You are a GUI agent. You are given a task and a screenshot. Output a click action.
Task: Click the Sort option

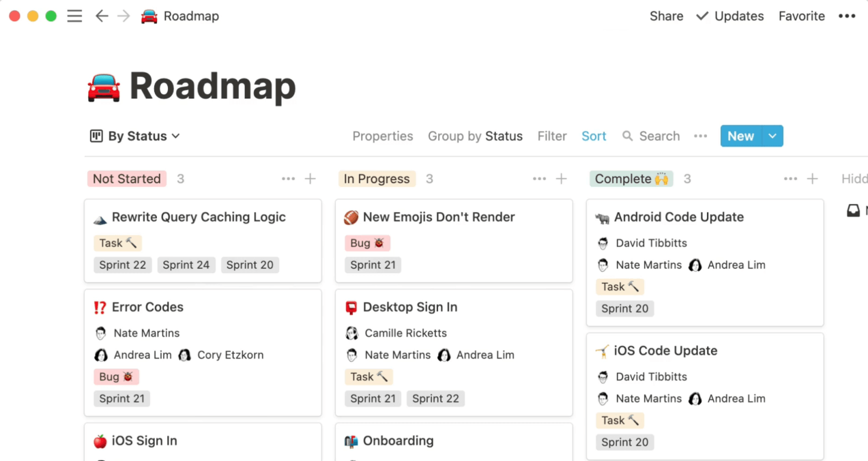pos(594,136)
